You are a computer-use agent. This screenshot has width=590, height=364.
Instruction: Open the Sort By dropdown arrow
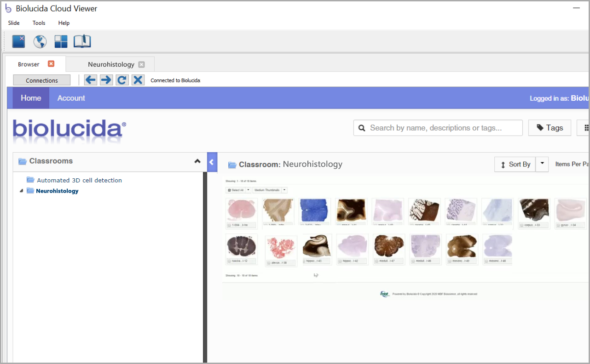542,164
